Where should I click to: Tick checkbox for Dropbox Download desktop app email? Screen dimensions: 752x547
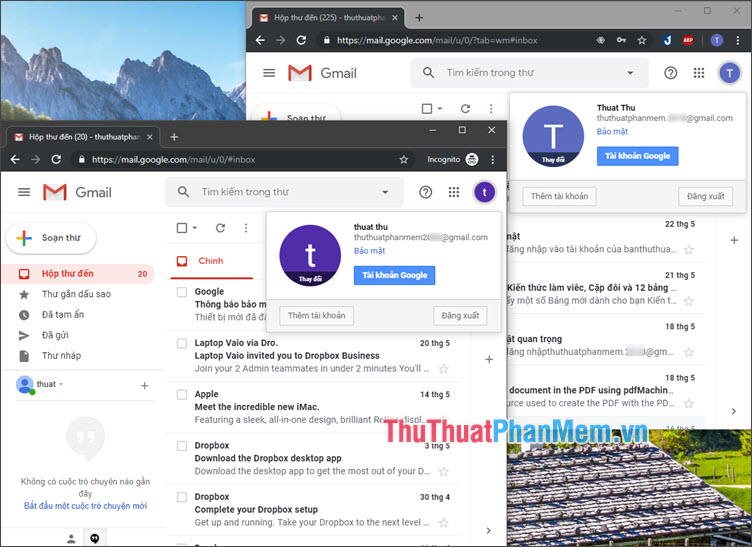(x=182, y=446)
